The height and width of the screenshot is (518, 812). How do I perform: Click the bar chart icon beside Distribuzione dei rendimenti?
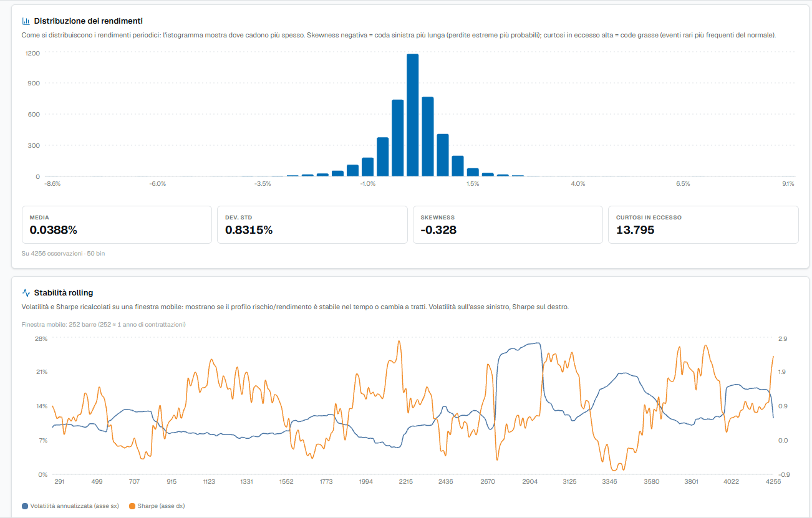point(26,21)
